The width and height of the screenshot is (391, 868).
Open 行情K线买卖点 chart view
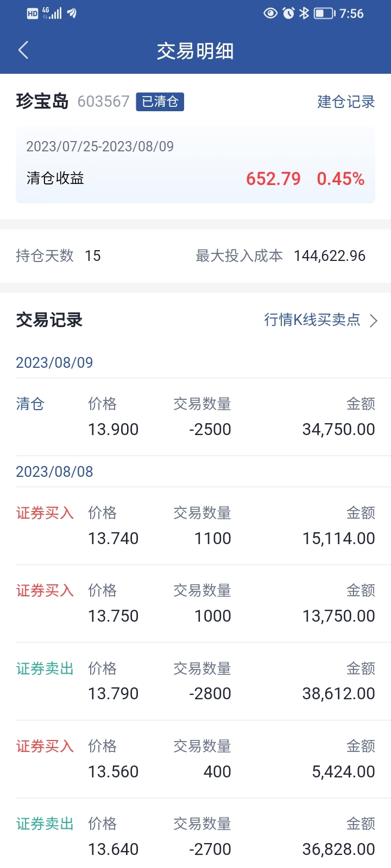(312, 320)
